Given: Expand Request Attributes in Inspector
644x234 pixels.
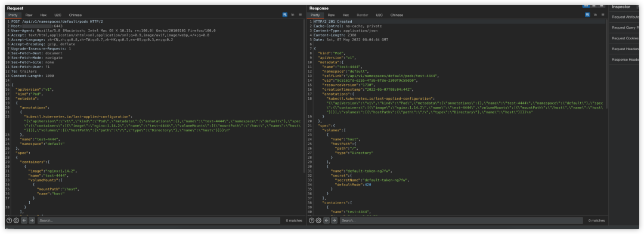Looking at the screenshot, I should (624, 17).
